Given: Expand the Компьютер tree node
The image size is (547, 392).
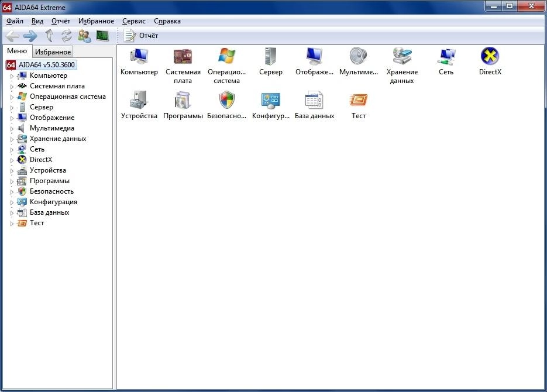Looking at the screenshot, I should point(12,76).
